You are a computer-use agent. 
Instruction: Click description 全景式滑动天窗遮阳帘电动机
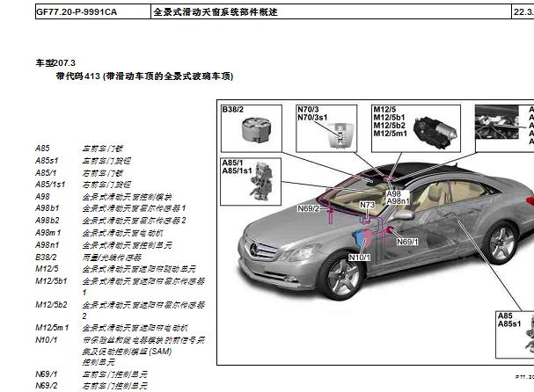(135, 328)
